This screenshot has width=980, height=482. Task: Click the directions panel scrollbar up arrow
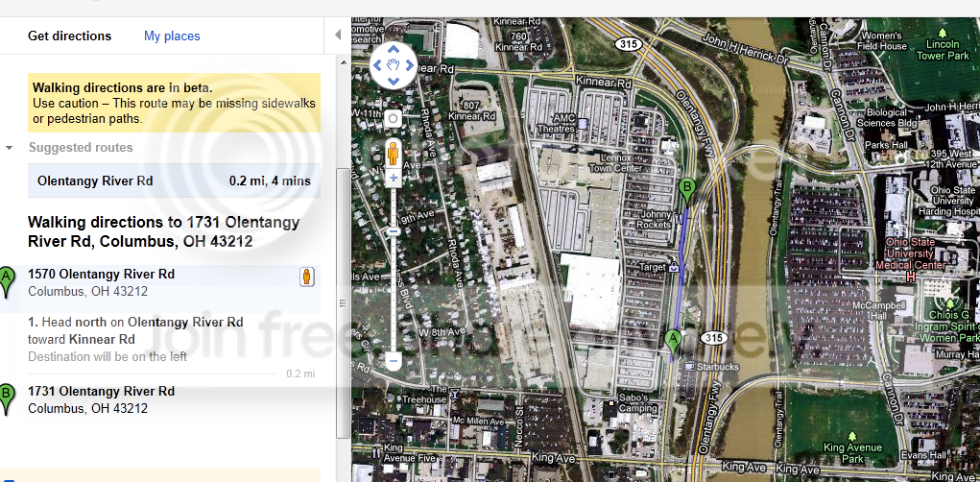coord(343,62)
